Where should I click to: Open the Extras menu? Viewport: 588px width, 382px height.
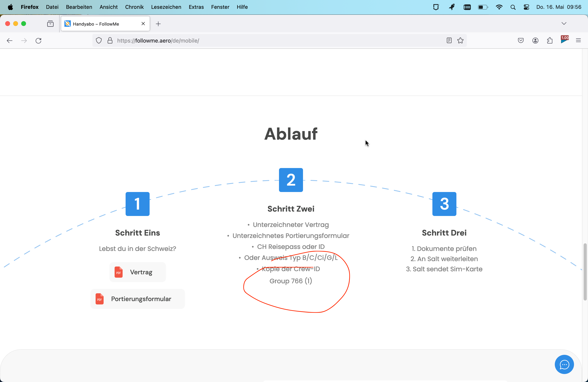(x=196, y=7)
